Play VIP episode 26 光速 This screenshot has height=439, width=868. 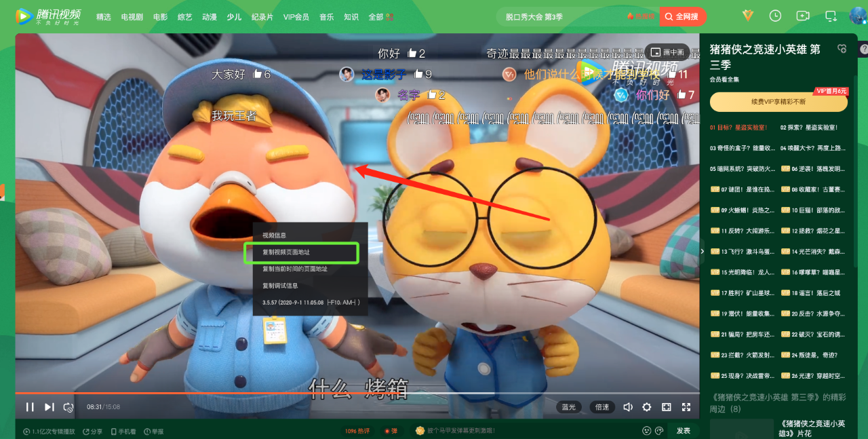click(x=813, y=376)
